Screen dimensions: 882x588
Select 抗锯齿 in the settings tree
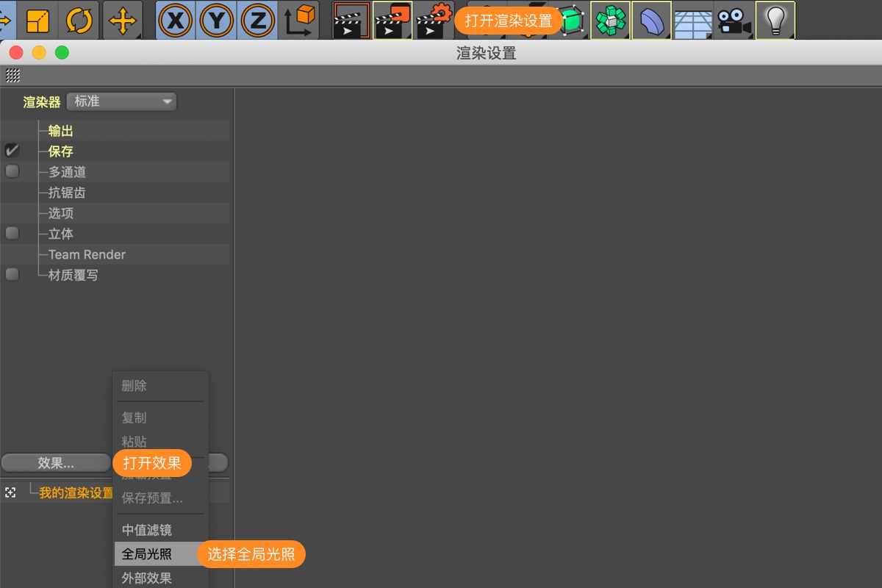(x=68, y=193)
